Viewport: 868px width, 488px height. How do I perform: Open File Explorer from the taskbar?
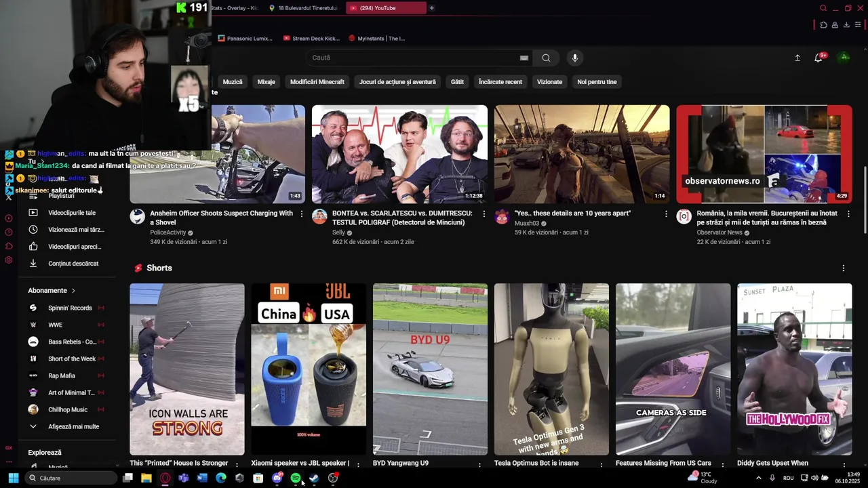(146, 478)
